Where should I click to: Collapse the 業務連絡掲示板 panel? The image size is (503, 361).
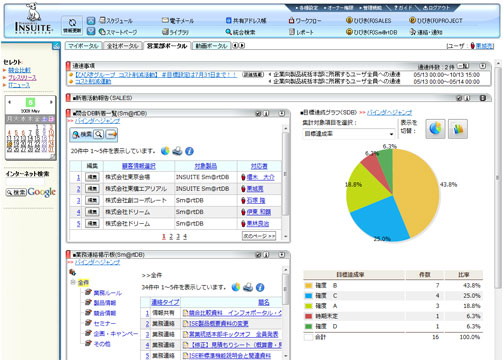(x=282, y=255)
